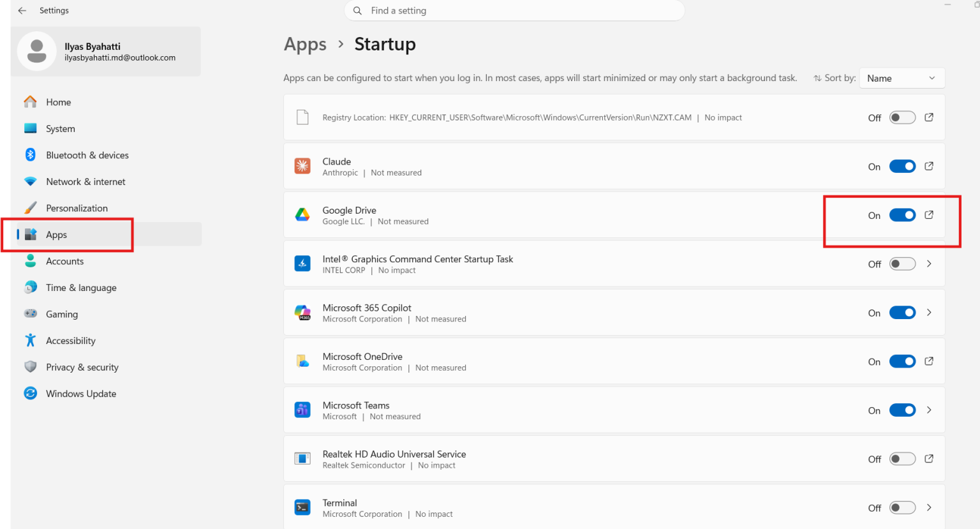Turn off Claude startup toggle
The width and height of the screenshot is (980, 529).
pos(902,167)
